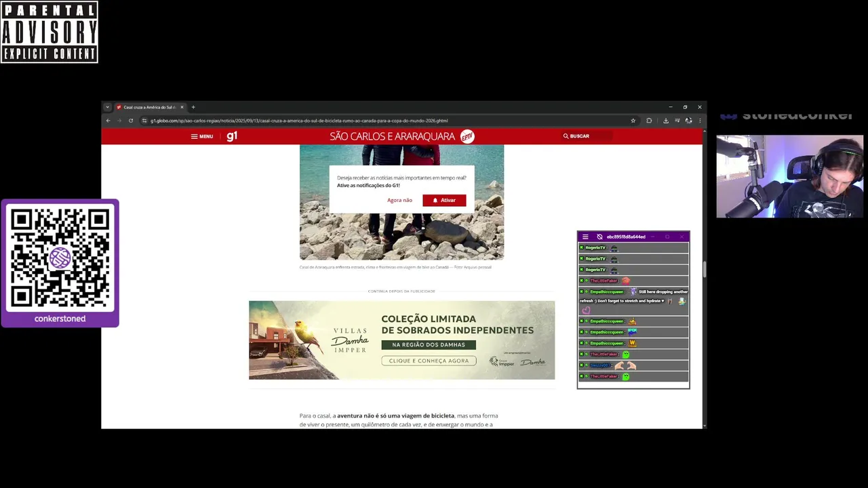The width and height of the screenshot is (868, 488).
Task: Click the conkerstoned label under QR code
Action: 60,319
